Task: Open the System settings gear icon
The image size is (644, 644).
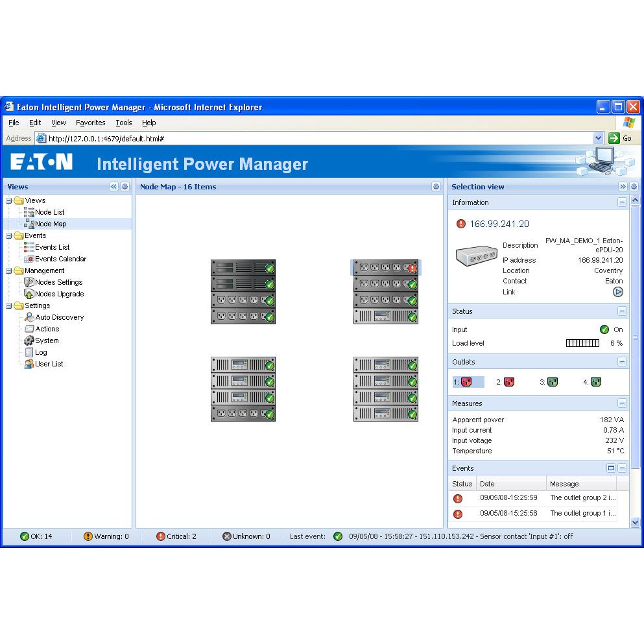Action: pyautogui.click(x=30, y=340)
